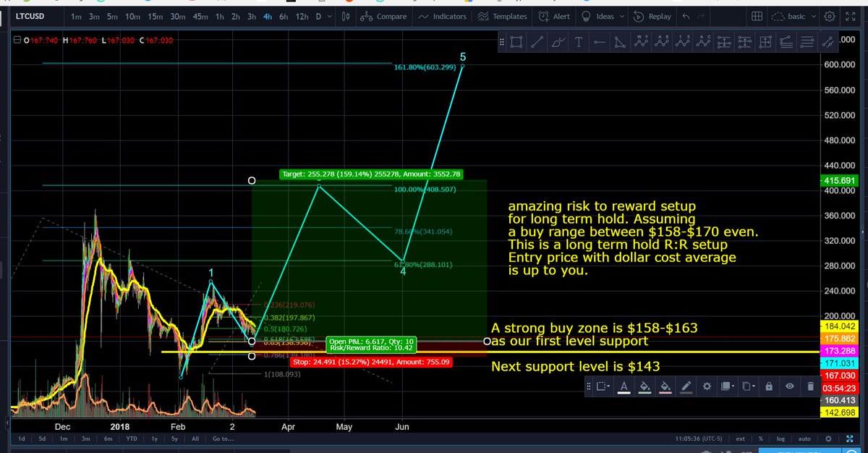Start bar Replay mode
The width and height of the screenshot is (868, 453).
click(x=654, y=16)
